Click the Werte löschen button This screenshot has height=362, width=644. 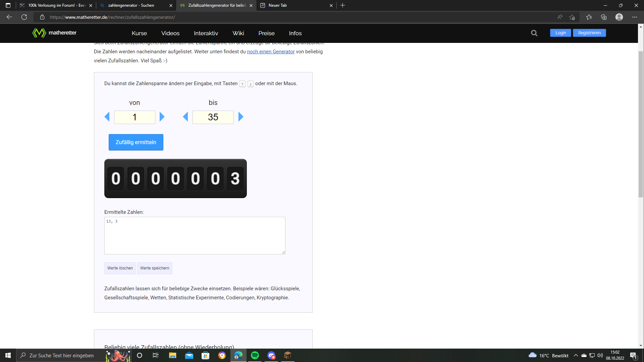[x=120, y=268]
